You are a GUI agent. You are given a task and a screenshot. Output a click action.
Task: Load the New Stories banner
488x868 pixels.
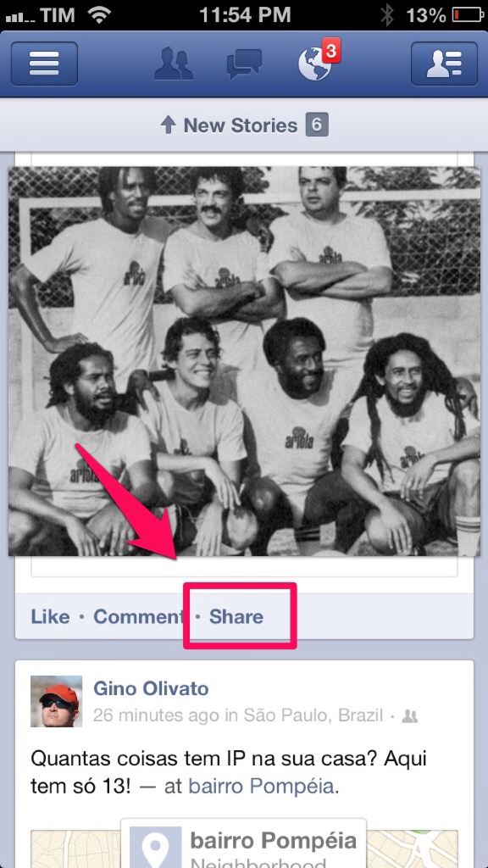[244, 125]
